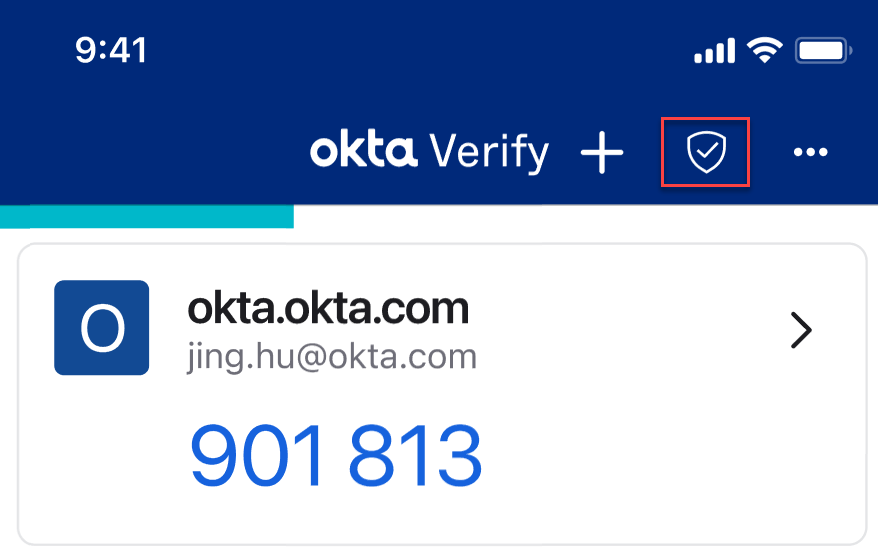This screenshot has height=551, width=878.
Task: Select the okta.okta.com account name
Action: click(x=328, y=309)
